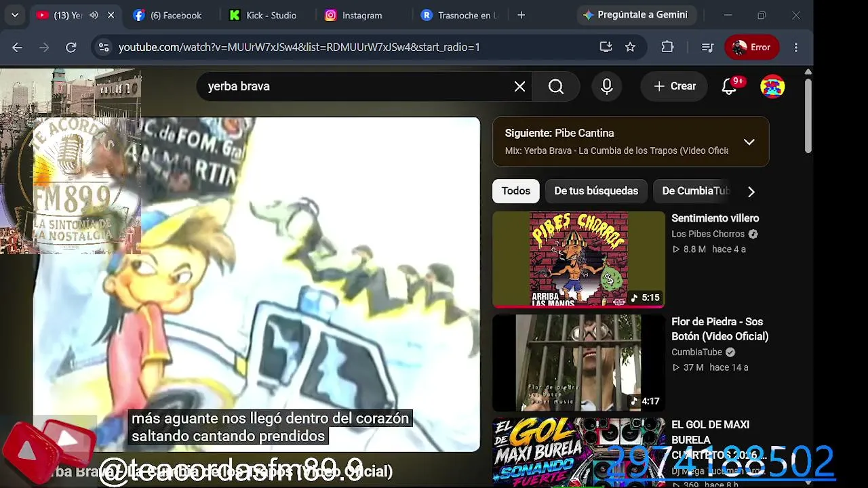Select the De tus búsquedas filter chip
This screenshot has height=488, width=868.
tap(596, 191)
